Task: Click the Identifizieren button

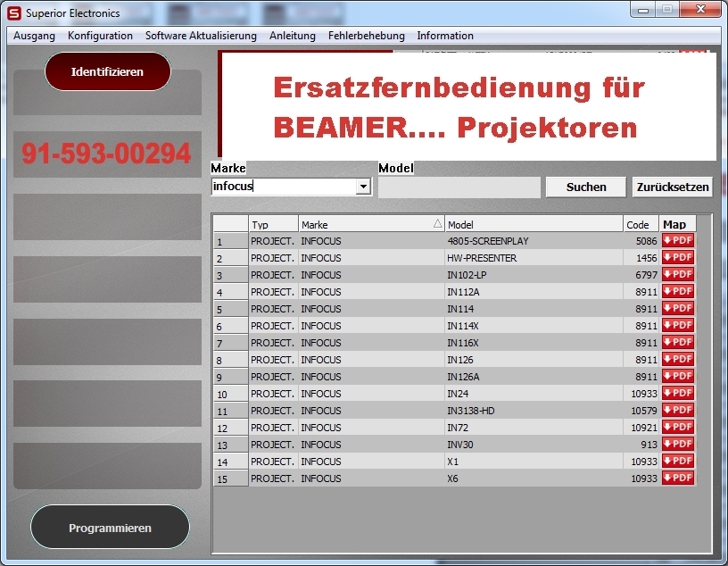Action: 107,71
